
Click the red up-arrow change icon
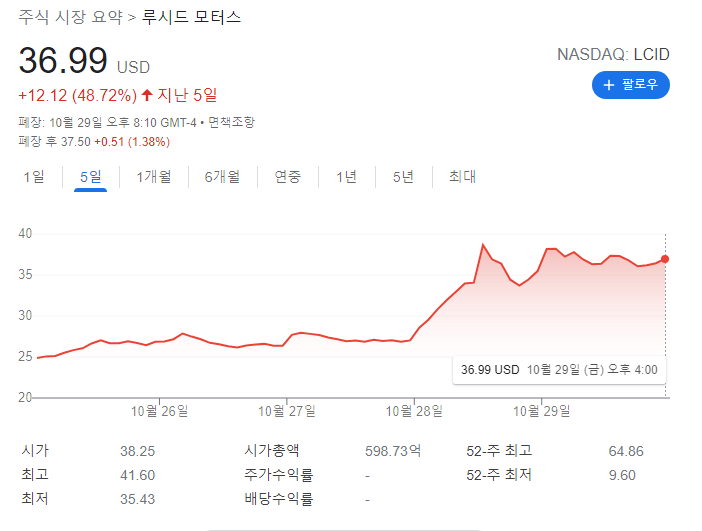click(x=147, y=95)
